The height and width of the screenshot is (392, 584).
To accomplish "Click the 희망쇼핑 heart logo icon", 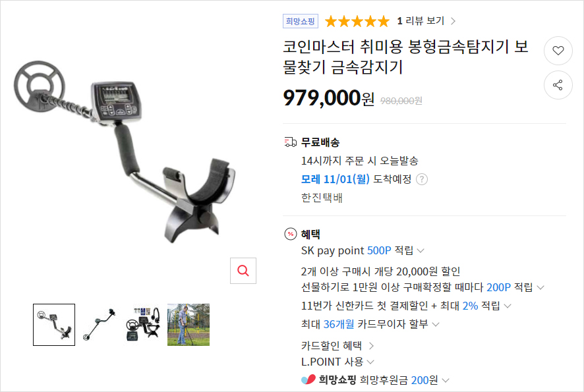I will (x=308, y=379).
